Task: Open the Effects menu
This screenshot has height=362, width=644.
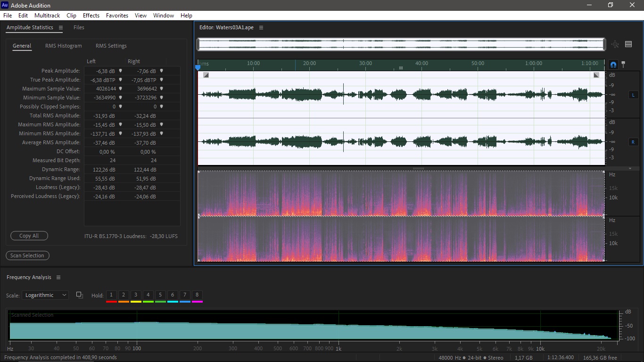Action: 91,16
